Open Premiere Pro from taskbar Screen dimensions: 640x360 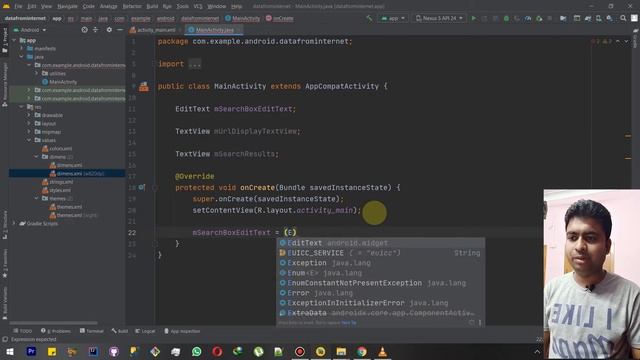31,351
